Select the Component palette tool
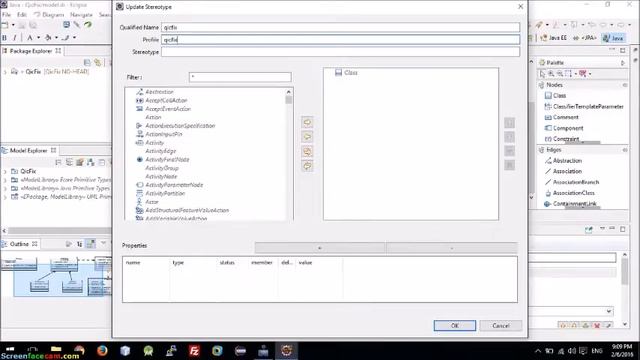 564,128
